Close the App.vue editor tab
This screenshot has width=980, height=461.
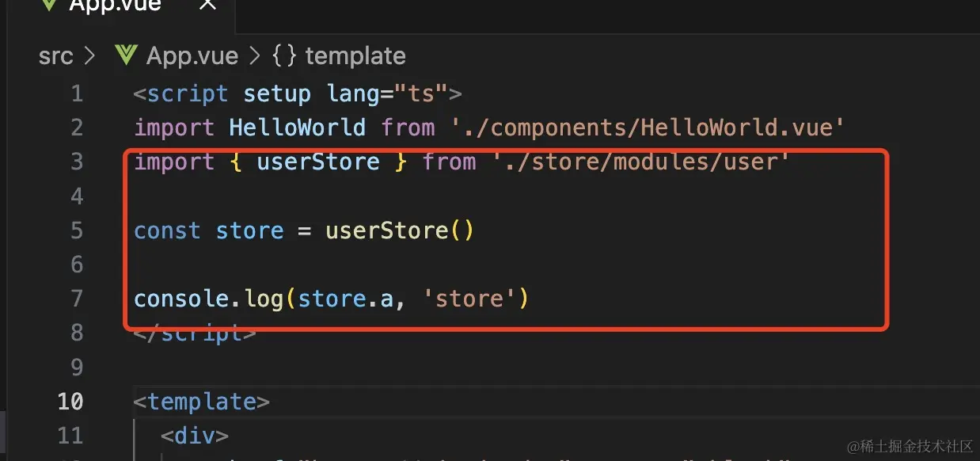207,5
